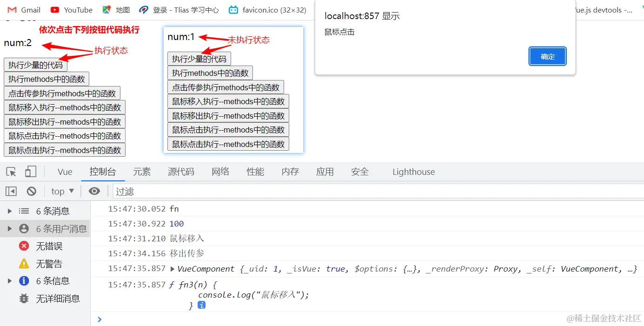The width and height of the screenshot is (644, 326).
Task: Select the 无警告 yellow warning filter
Action: tap(45, 264)
